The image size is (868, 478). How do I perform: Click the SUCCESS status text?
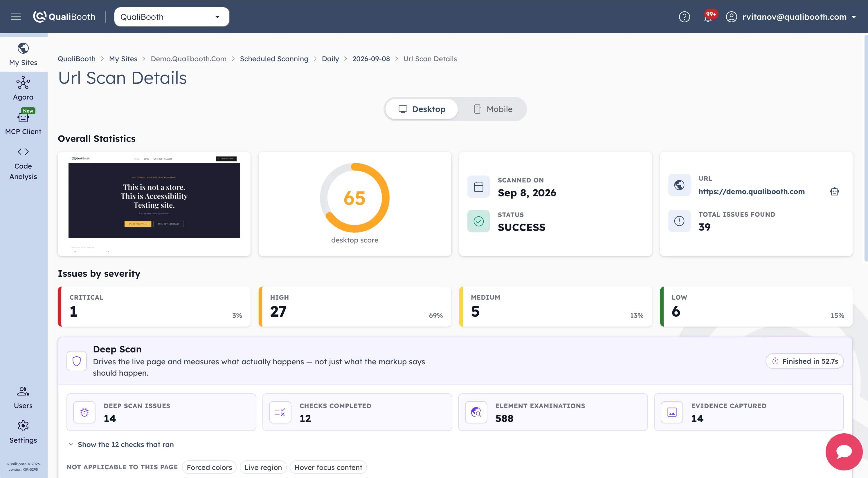point(522,227)
